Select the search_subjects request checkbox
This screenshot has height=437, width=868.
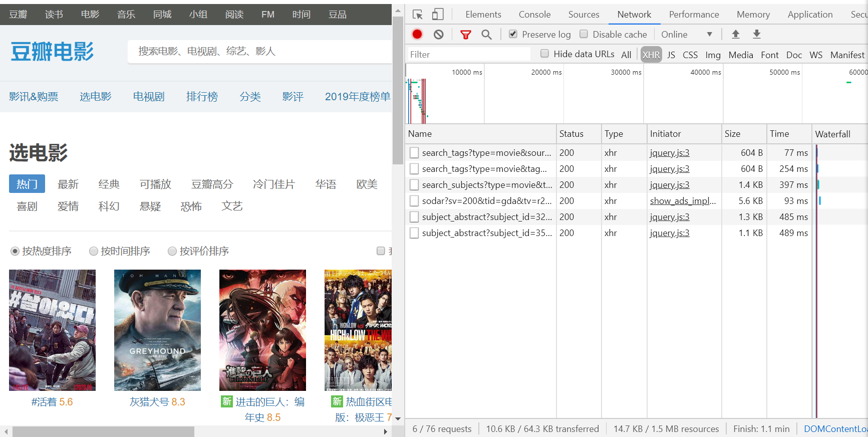(x=414, y=185)
